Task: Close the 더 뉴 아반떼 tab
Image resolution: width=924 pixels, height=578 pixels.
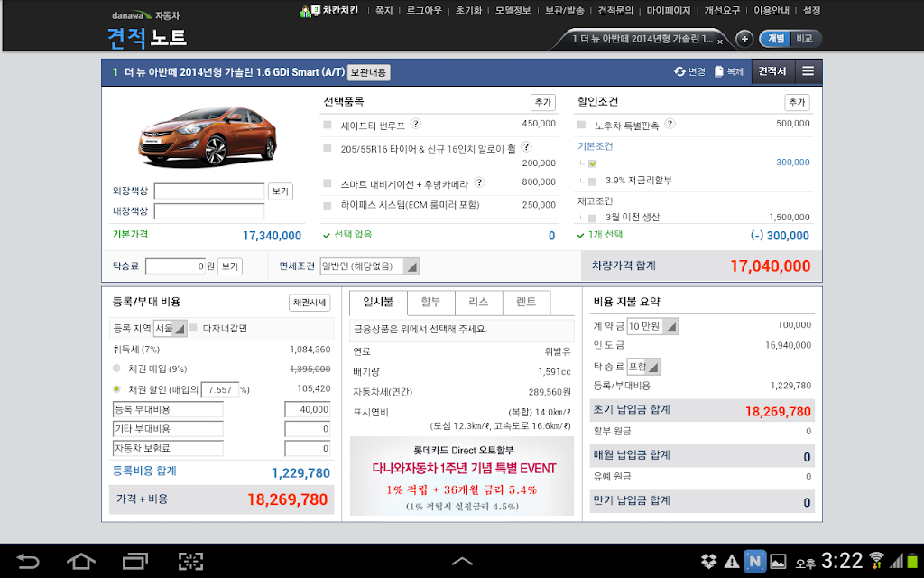Action: click(720, 42)
